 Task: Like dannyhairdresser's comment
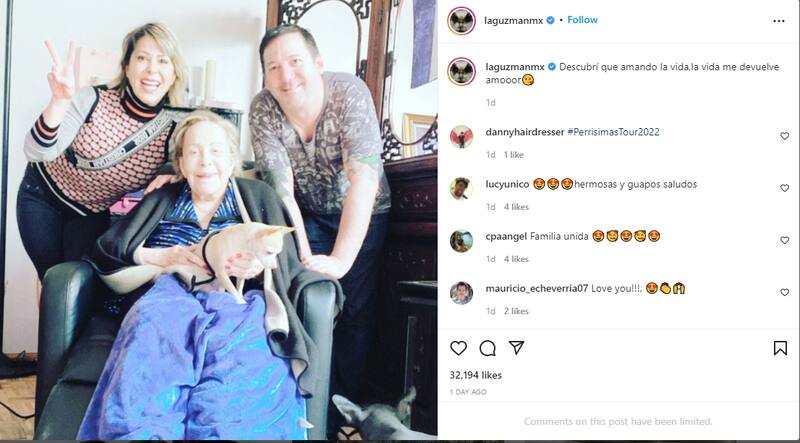point(785,136)
